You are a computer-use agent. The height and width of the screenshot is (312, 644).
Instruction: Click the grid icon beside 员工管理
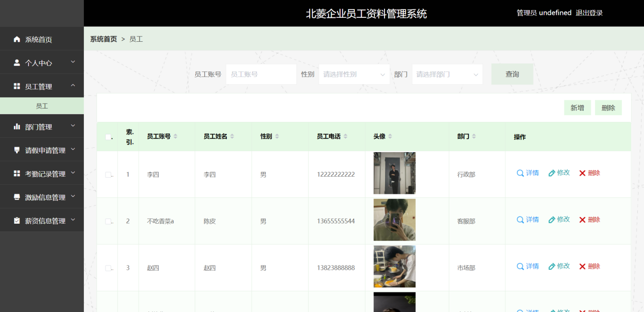coord(17,86)
